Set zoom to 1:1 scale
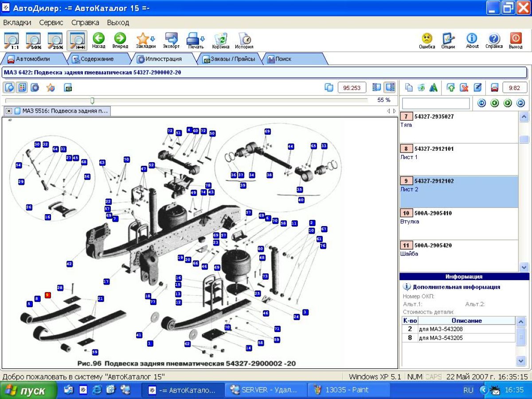The height and width of the screenshot is (399, 532). 12,40
